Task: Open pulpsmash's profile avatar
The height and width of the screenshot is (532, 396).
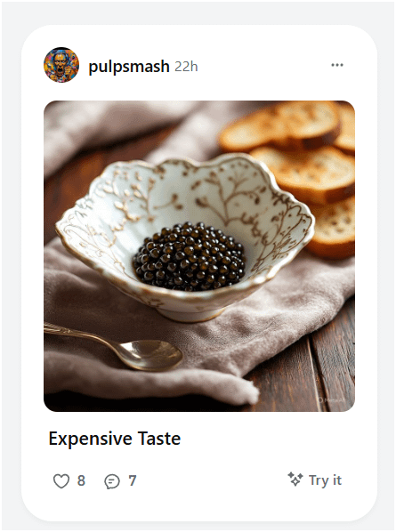Action: (61, 65)
